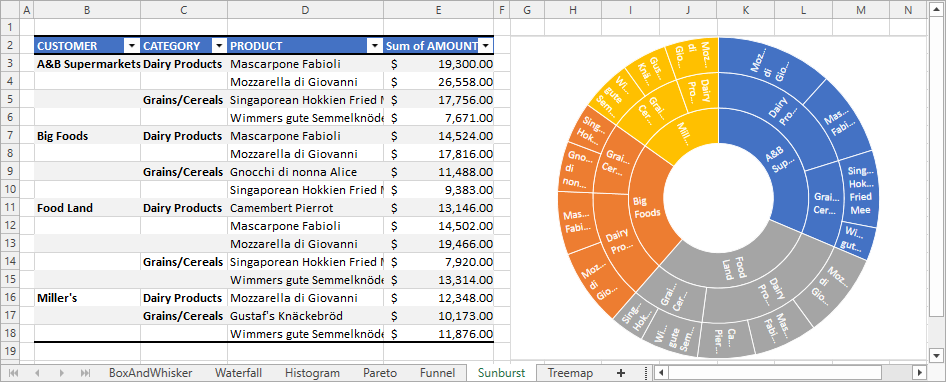Select the Big Foods customer cell
The width and height of the screenshot is (946, 382).
pyautogui.click(x=88, y=136)
